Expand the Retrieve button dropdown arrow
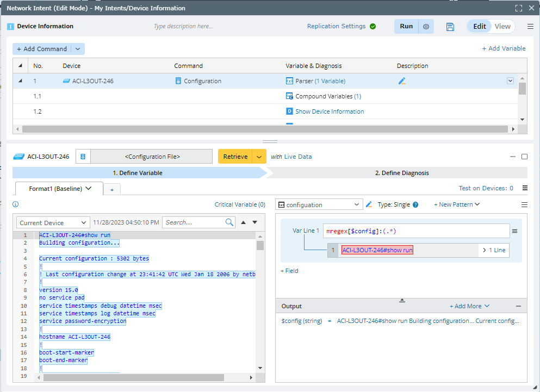This screenshot has height=392, width=540. pos(259,157)
